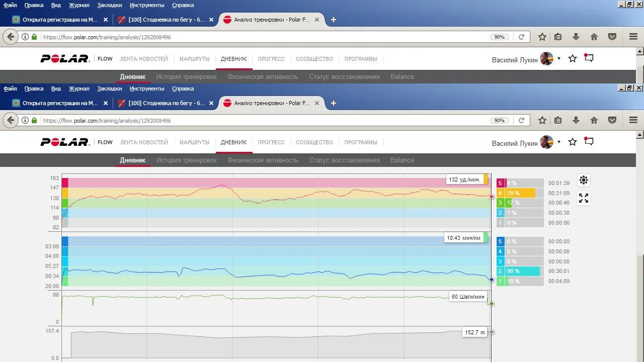Expand the chart to full screen
The image size is (644, 362).
(x=584, y=199)
